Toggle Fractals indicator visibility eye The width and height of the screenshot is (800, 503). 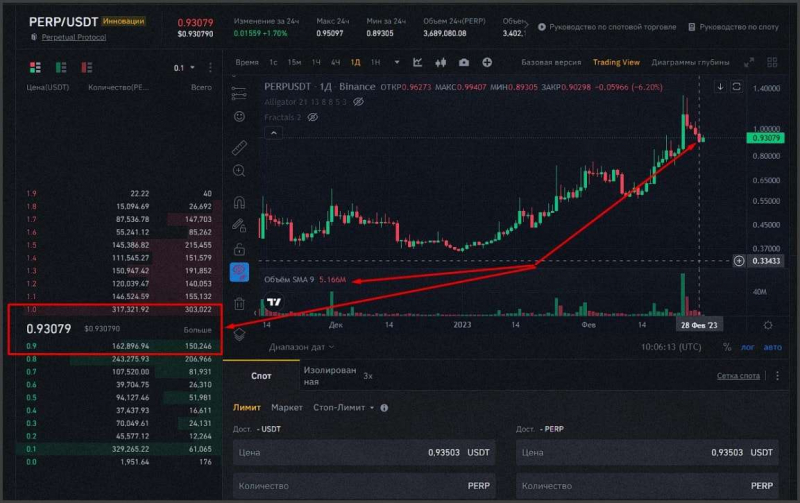(x=313, y=117)
